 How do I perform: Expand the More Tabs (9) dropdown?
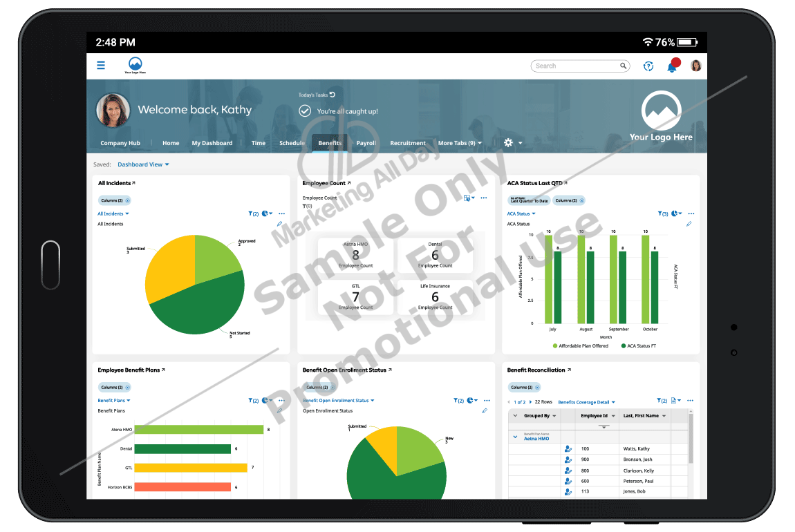pyautogui.click(x=460, y=143)
